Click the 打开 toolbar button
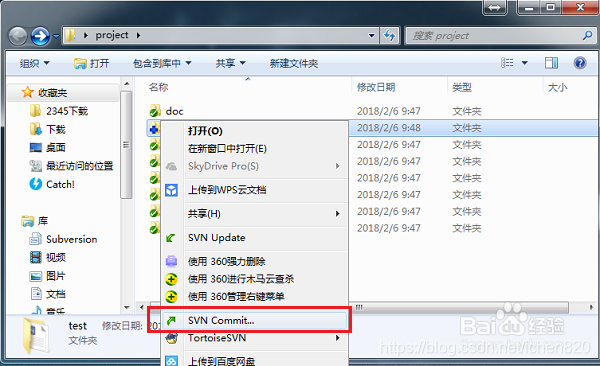600x366 pixels. (92, 63)
